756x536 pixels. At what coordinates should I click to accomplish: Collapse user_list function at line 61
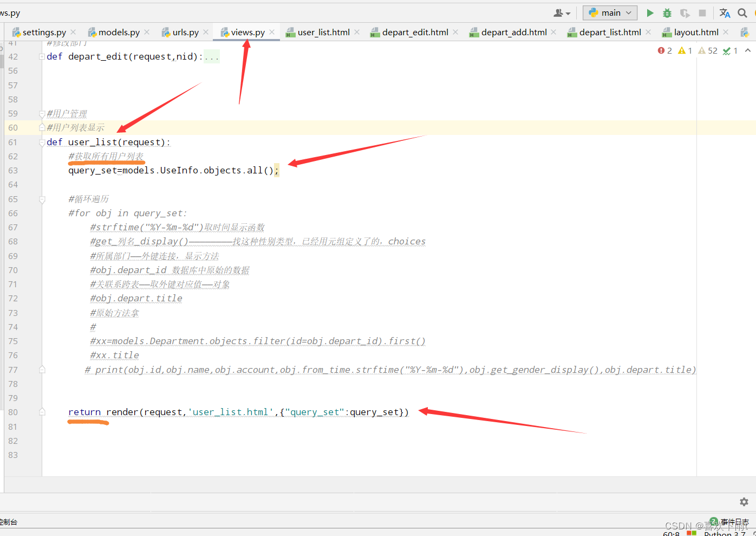tap(42, 143)
